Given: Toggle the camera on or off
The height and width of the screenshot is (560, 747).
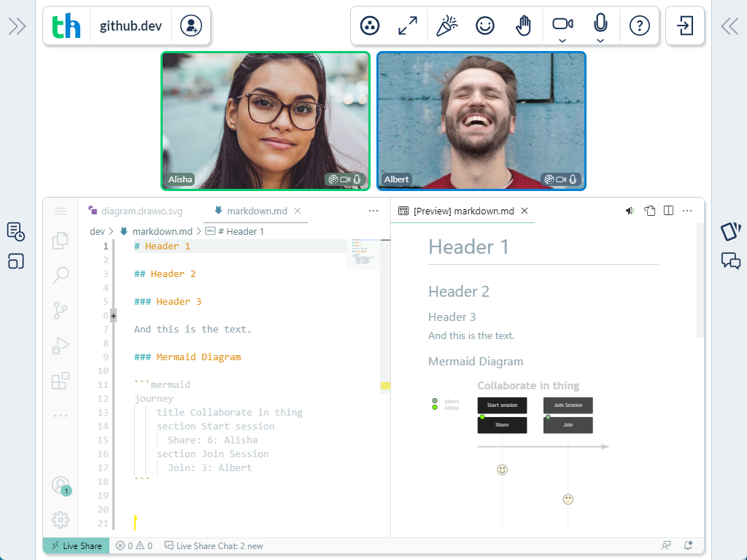Looking at the screenshot, I should [562, 23].
